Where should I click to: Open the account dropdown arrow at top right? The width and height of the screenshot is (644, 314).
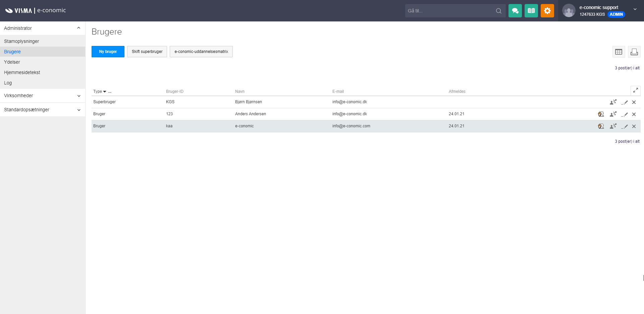click(635, 9)
